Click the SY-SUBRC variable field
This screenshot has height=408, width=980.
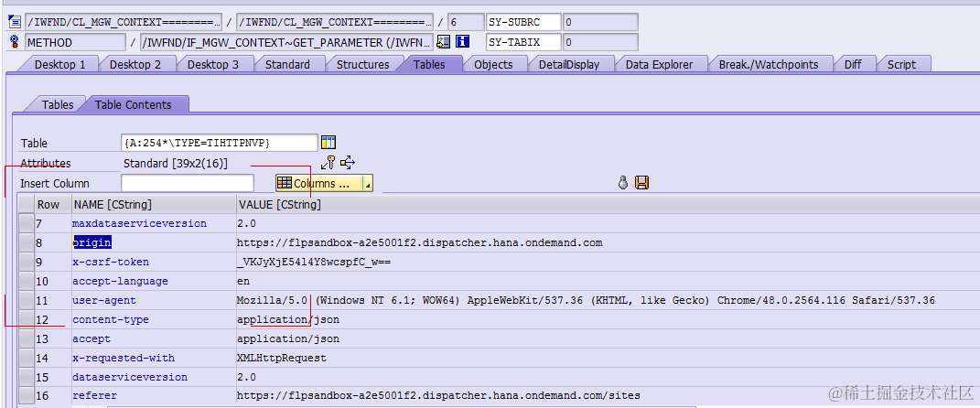click(x=523, y=23)
